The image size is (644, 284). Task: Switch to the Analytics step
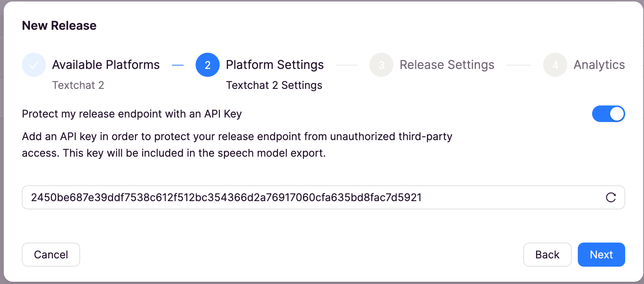click(599, 65)
